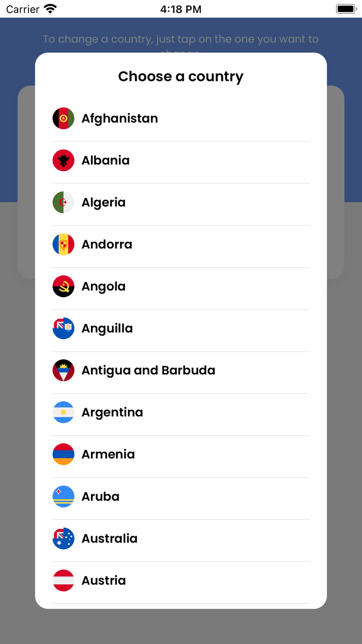Tap the Australia flag icon

[x=64, y=538]
